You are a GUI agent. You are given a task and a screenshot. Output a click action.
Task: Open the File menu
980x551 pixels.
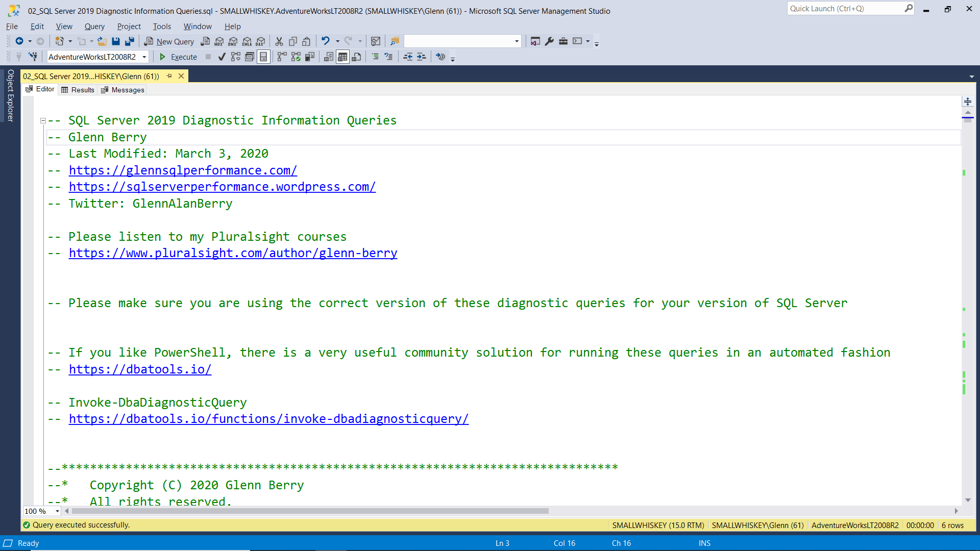pyautogui.click(x=12, y=27)
